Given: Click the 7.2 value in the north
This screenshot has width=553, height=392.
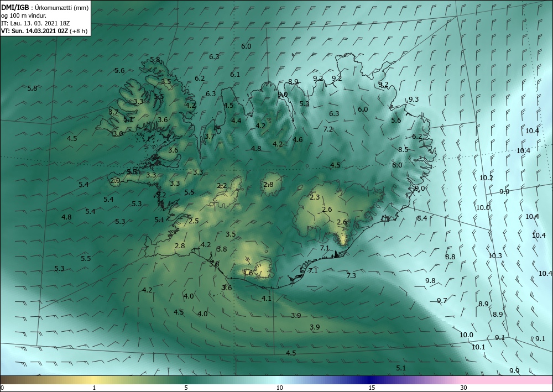Looking at the screenshot, I should [x=328, y=129].
